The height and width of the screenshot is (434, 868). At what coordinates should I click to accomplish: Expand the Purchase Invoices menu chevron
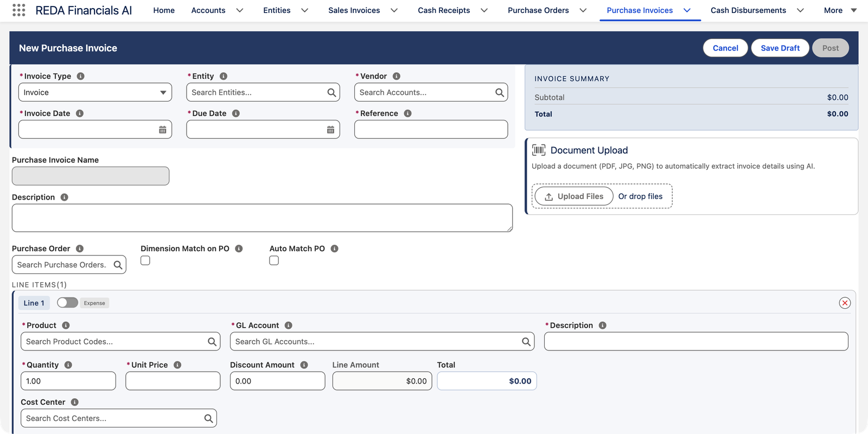click(687, 10)
